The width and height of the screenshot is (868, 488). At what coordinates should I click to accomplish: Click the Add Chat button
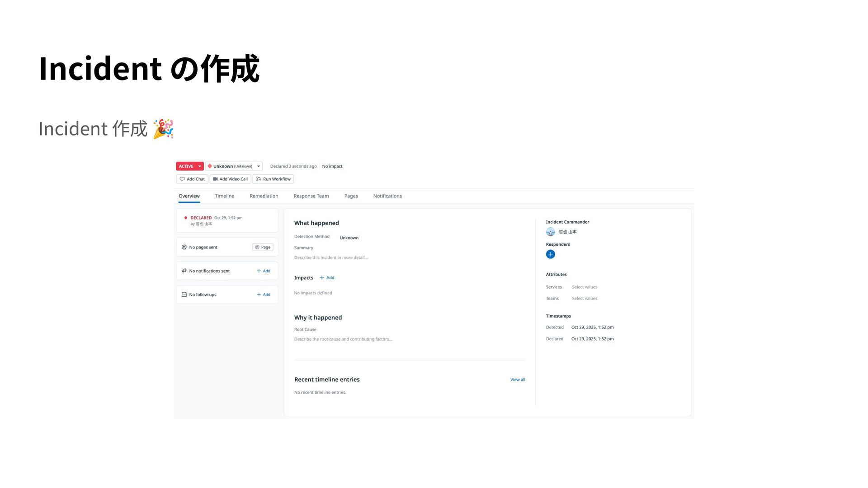point(192,179)
